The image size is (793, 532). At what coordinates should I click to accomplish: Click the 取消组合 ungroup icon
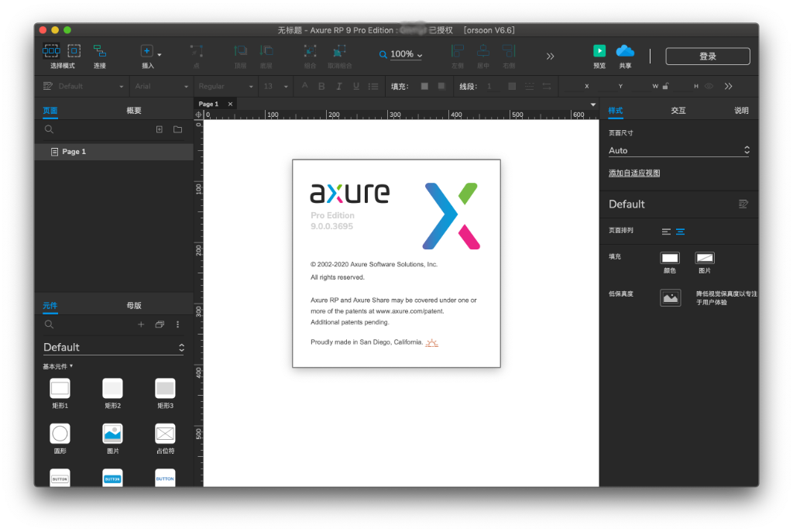[339, 50]
